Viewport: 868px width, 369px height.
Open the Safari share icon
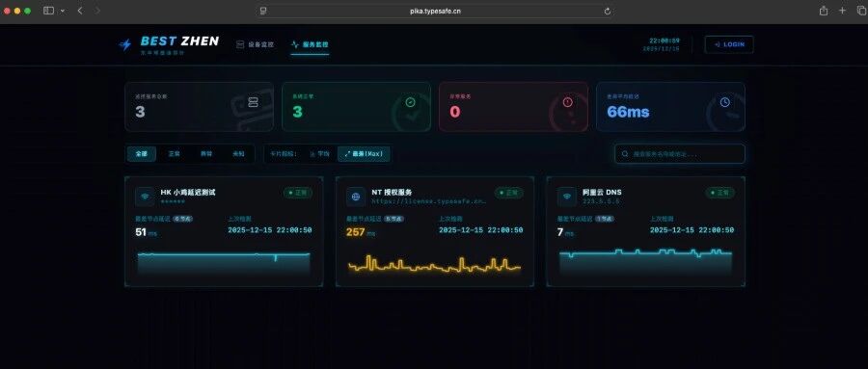(824, 11)
